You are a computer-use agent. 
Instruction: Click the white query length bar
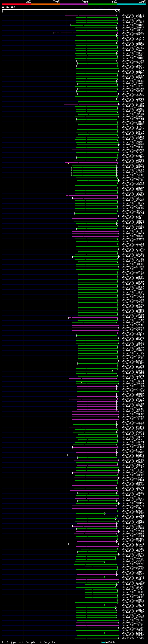click(61, 9)
